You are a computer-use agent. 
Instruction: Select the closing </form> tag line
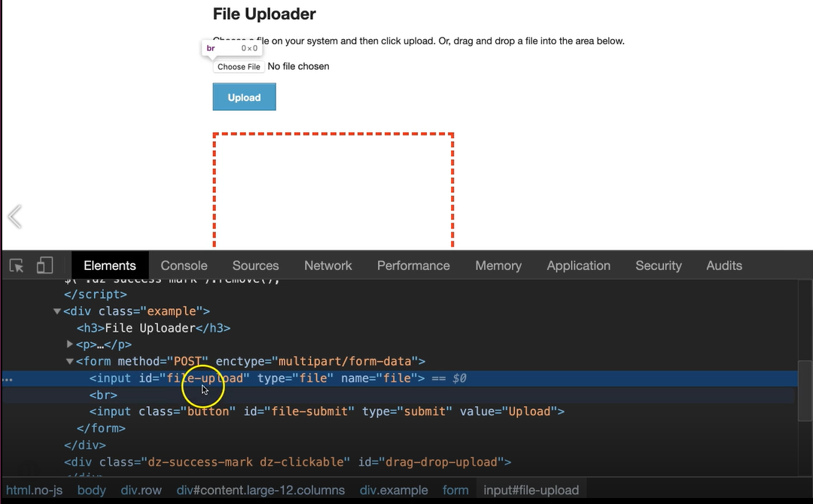101,428
